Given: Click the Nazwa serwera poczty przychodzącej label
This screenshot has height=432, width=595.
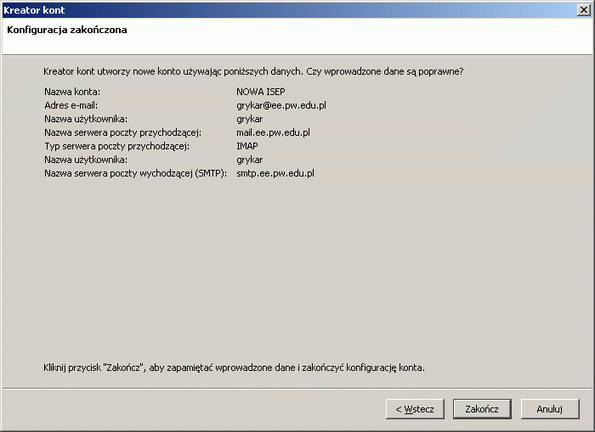Looking at the screenshot, I should click(x=123, y=133).
